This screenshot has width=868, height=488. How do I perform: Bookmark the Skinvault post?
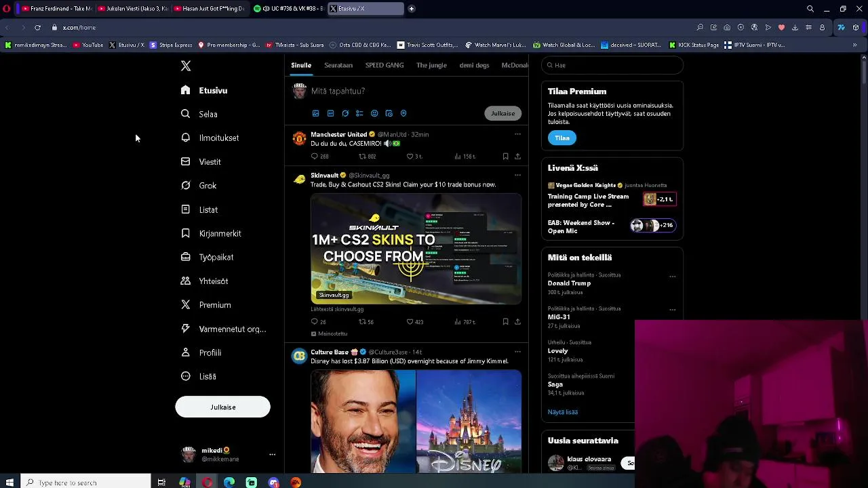(x=505, y=322)
